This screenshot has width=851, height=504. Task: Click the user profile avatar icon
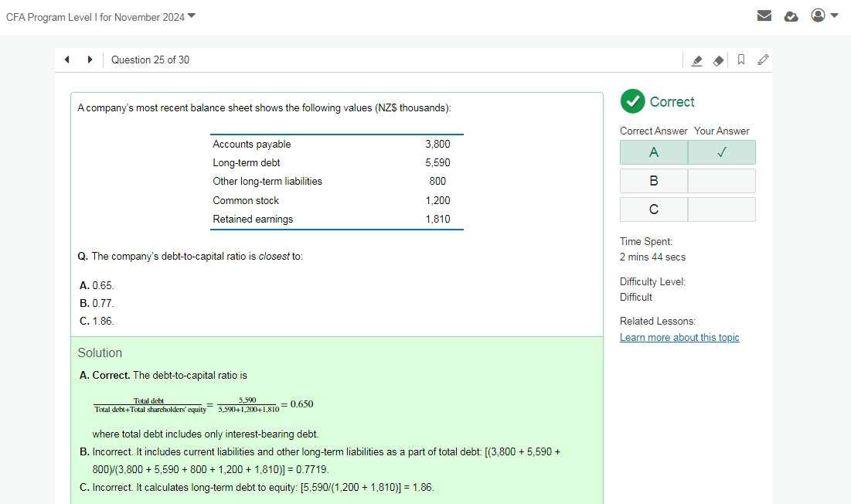818,15
